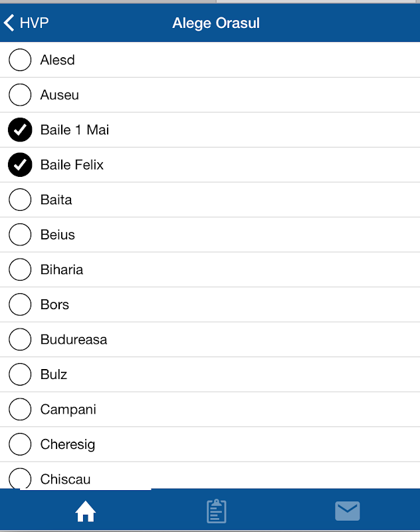Pick the Chiscau radio circle
The height and width of the screenshot is (532, 420).
pos(20,478)
